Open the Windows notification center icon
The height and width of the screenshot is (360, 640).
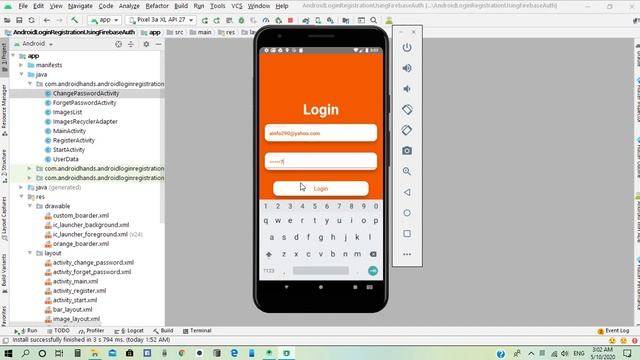[x=627, y=353]
